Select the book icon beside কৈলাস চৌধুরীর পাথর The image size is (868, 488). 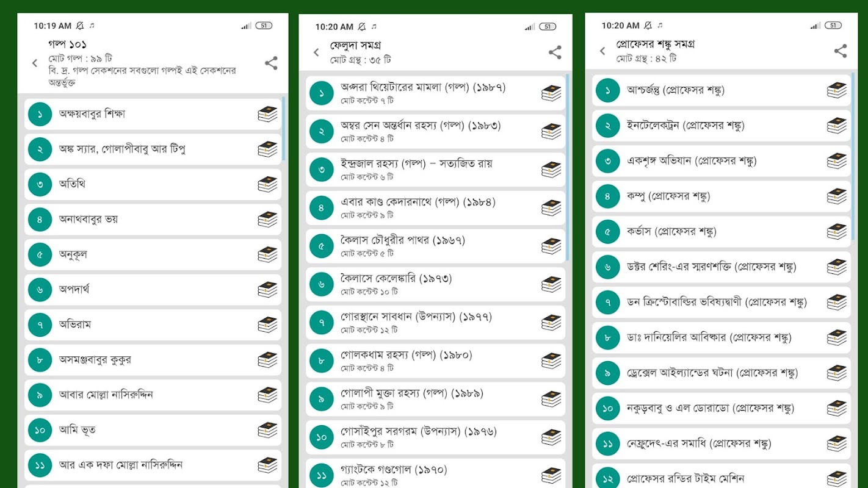[x=551, y=246]
